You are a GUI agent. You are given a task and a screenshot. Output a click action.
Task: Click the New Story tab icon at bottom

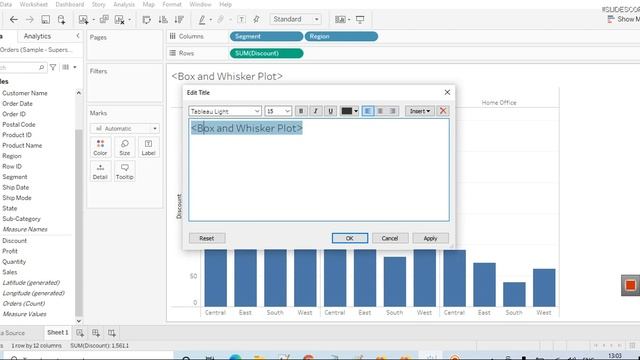tap(111, 333)
